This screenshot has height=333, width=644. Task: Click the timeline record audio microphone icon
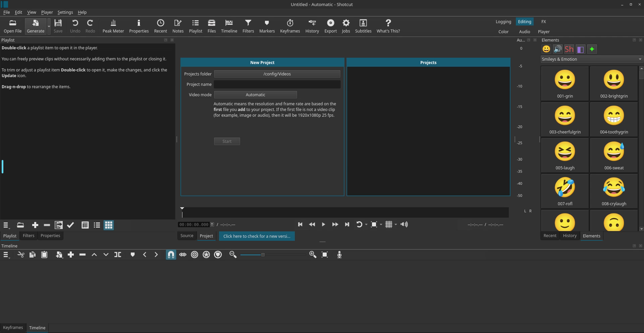339,255
